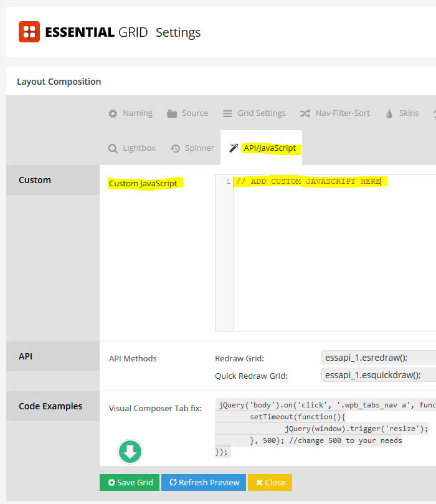Click the API/JavaScript magic wand icon

pos(234,148)
